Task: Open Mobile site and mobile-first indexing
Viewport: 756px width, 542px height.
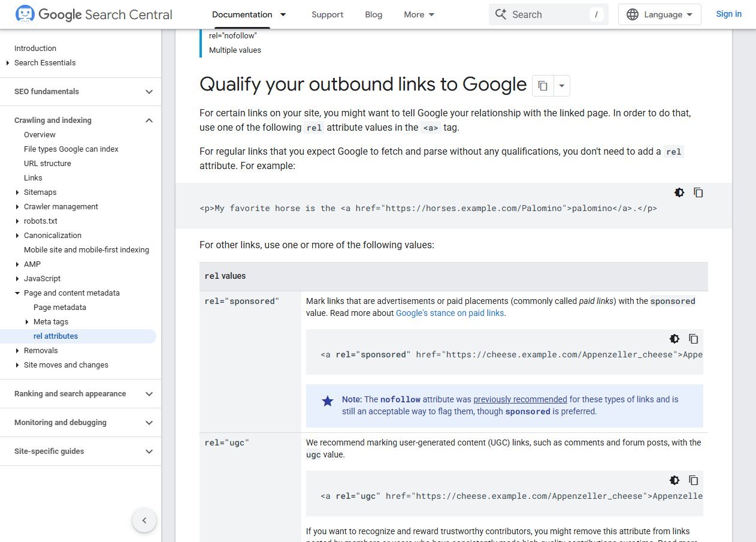Action: point(86,250)
